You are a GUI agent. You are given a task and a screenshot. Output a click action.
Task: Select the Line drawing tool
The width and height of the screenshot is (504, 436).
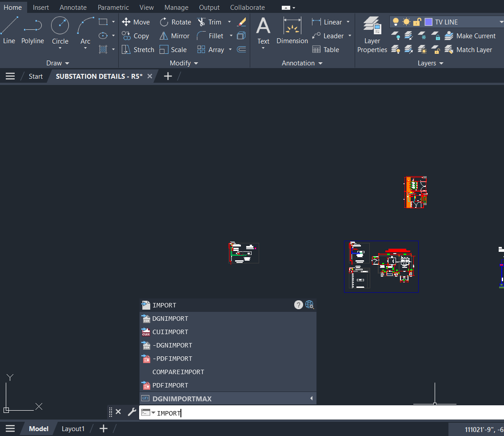(9, 30)
